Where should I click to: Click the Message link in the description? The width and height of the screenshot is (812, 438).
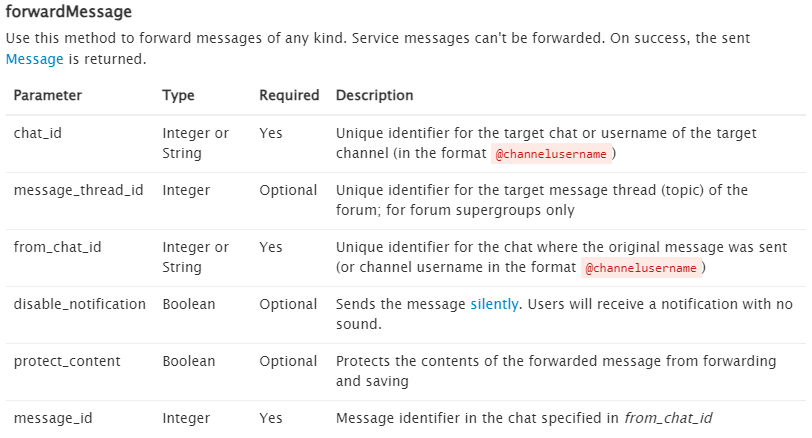35,59
